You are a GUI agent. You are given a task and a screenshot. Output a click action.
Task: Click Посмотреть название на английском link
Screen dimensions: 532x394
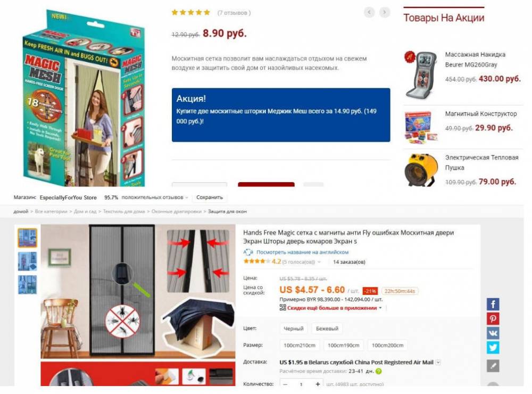click(x=302, y=252)
